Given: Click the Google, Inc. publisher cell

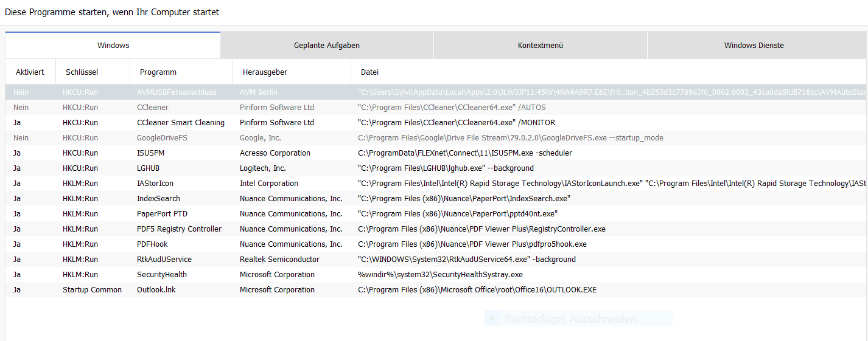Looking at the screenshot, I should (261, 138).
